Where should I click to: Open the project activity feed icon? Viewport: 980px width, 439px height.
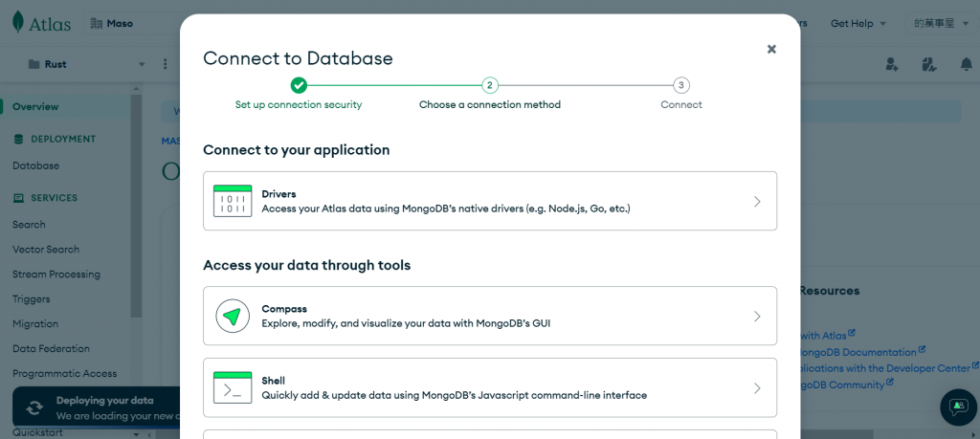[x=928, y=64]
